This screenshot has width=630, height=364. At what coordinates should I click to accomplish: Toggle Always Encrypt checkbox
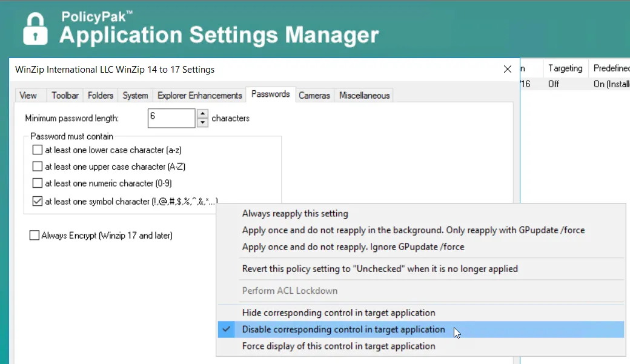[x=34, y=235]
